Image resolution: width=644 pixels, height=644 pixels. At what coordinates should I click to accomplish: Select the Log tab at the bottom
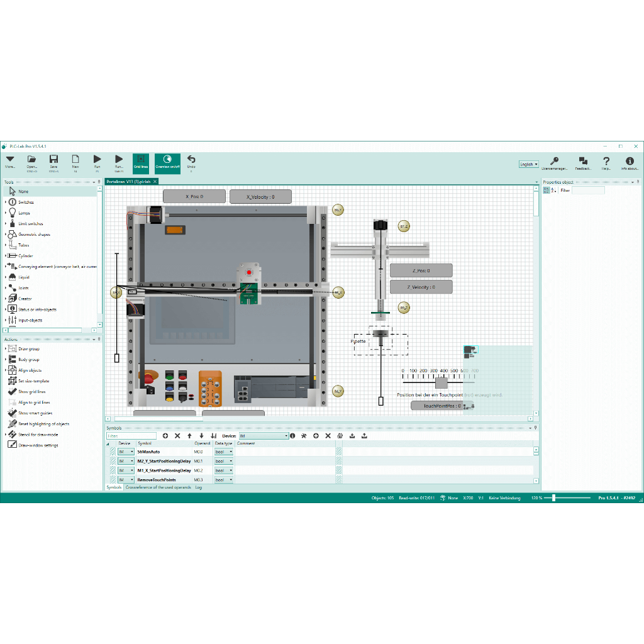(x=199, y=487)
